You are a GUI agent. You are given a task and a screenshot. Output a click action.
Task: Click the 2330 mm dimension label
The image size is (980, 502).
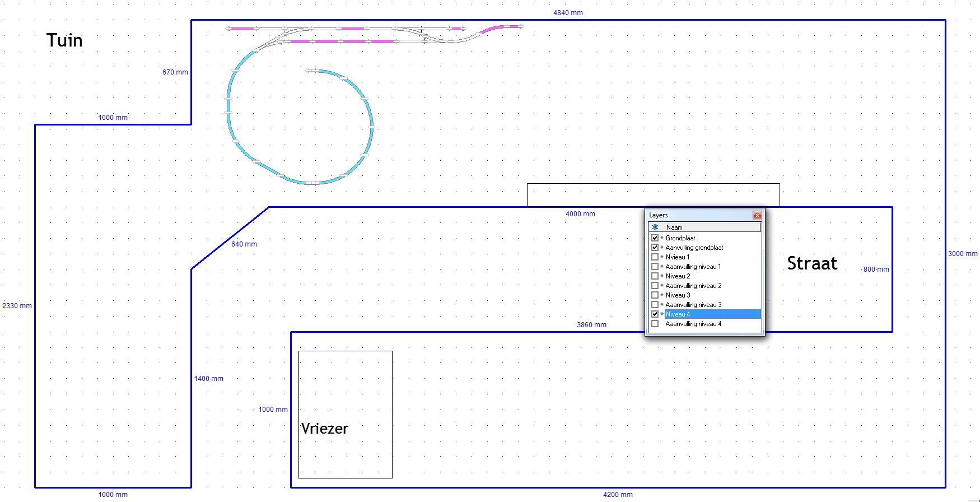pyautogui.click(x=17, y=306)
